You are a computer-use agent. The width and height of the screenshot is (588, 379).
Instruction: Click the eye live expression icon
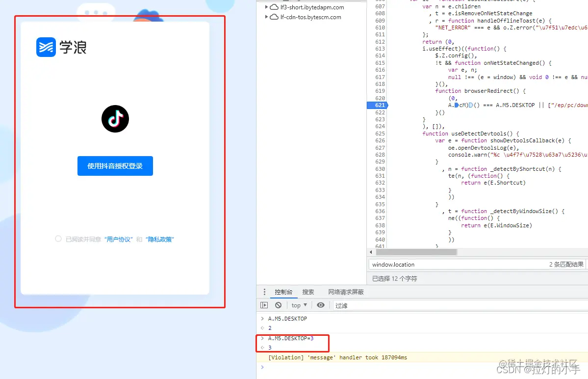(321, 305)
